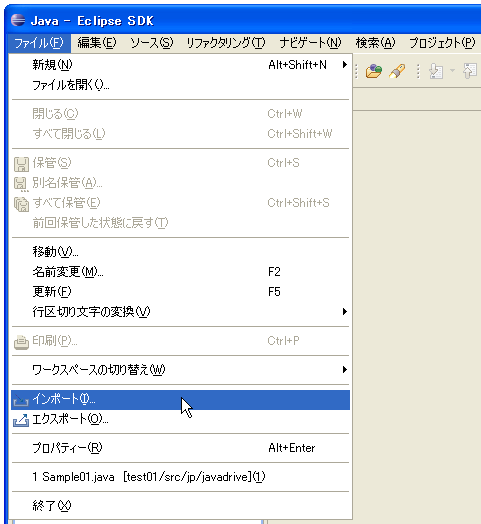The width and height of the screenshot is (481, 524).
Task: Click すべて保管(E) menu entry
Action: tap(181, 203)
